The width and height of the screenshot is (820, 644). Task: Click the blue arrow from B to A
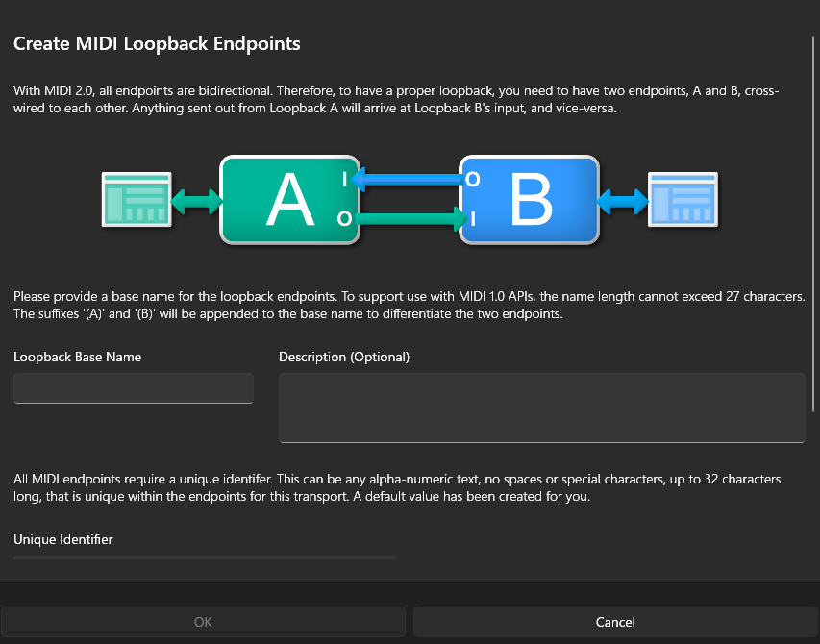click(x=408, y=180)
